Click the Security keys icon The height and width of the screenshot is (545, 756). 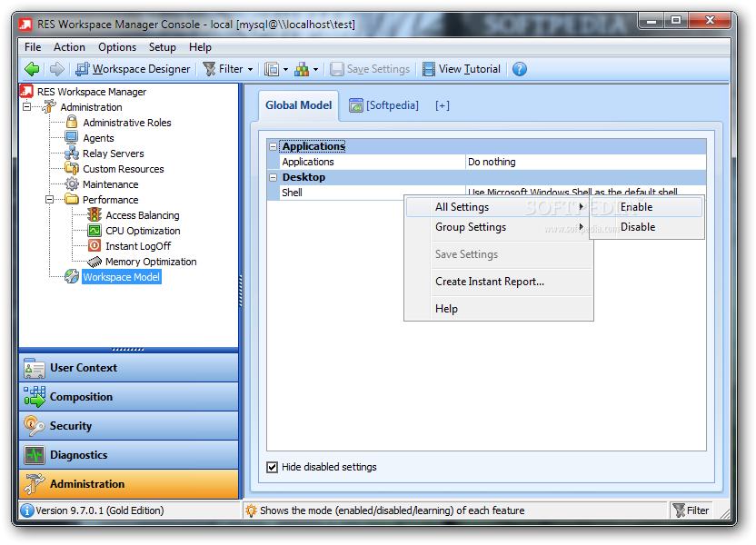pyautogui.click(x=34, y=426)
